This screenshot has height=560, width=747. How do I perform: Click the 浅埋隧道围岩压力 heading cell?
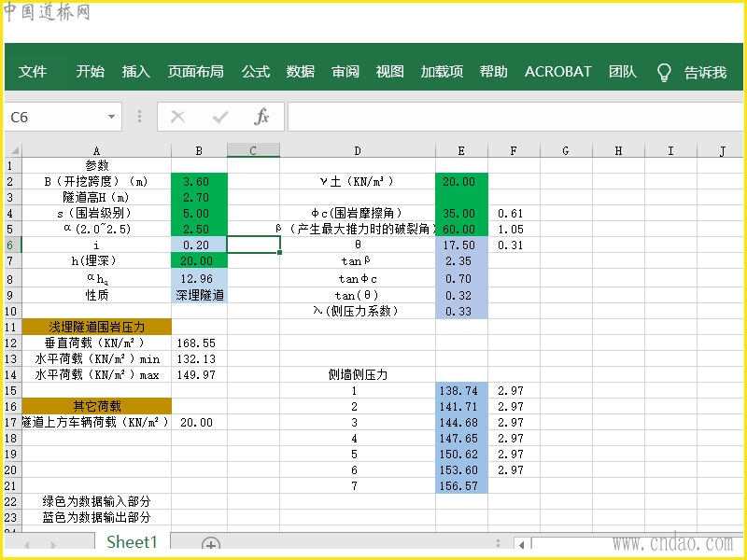97,328
